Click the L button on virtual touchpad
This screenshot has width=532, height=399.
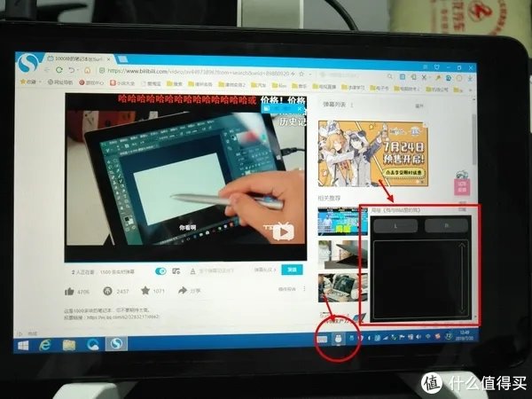395,225
